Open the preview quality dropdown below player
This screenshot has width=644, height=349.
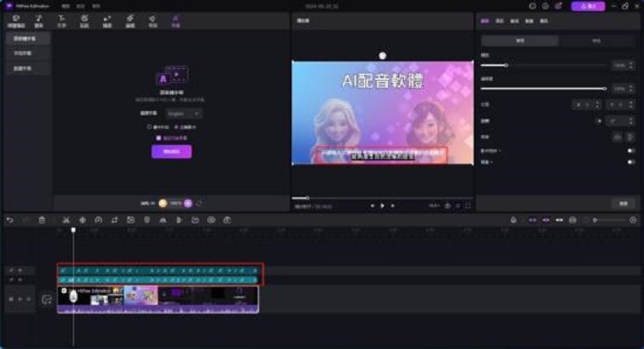point(434,206)
